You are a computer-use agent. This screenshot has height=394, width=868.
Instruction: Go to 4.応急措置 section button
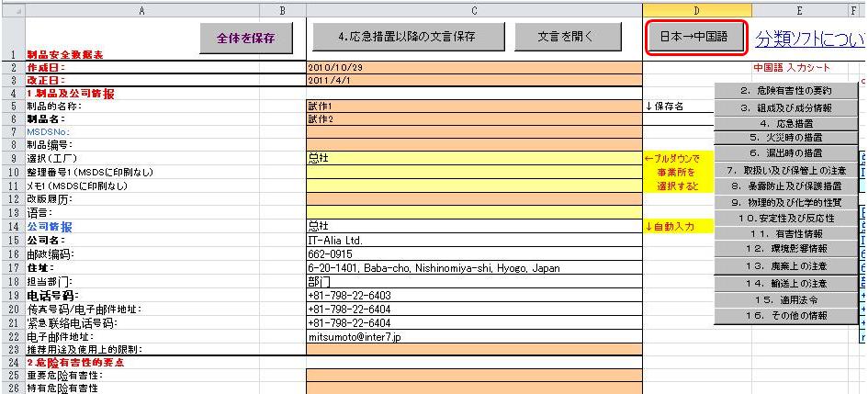[x=785, y=124]
